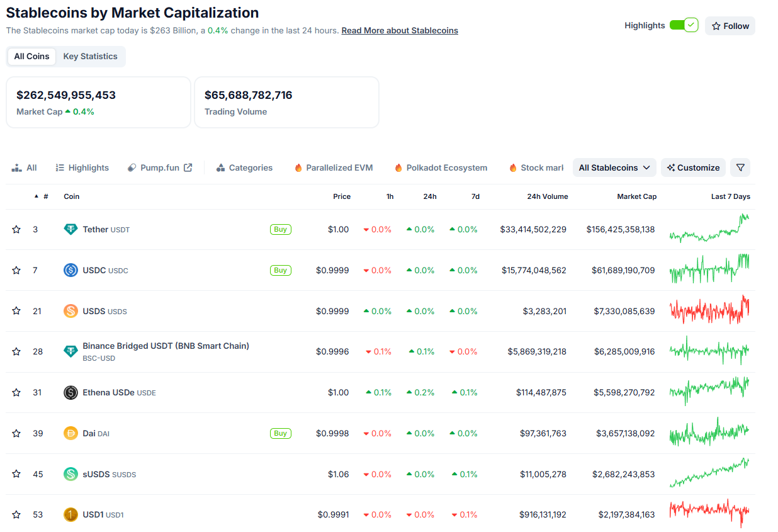The width and height of the screenshot is (778, 532).
Task: Click the Buy button for Tether
Action: tap(281, 229)
